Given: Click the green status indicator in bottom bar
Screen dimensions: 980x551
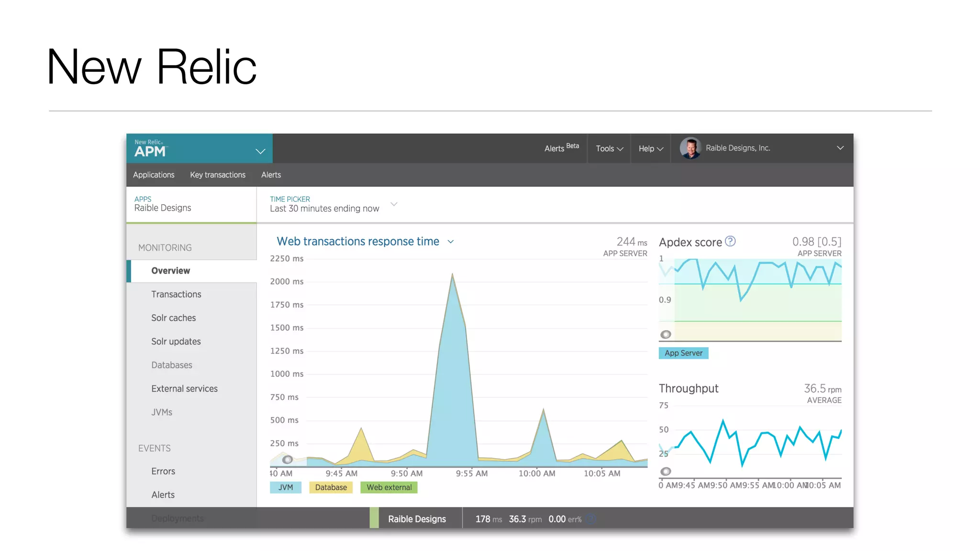Looking at the screenshot, I should (x=374, y=518).
